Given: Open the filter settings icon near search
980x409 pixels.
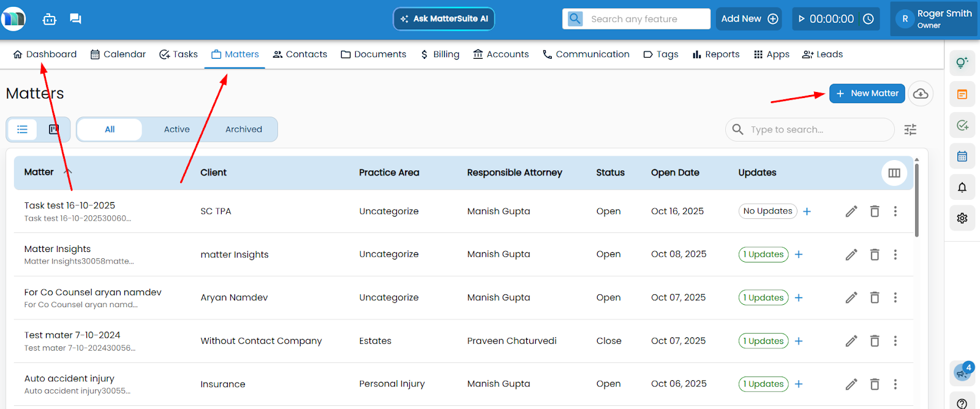Looking at the screenshot, I should pyautogui.click(x=910, y=129).
